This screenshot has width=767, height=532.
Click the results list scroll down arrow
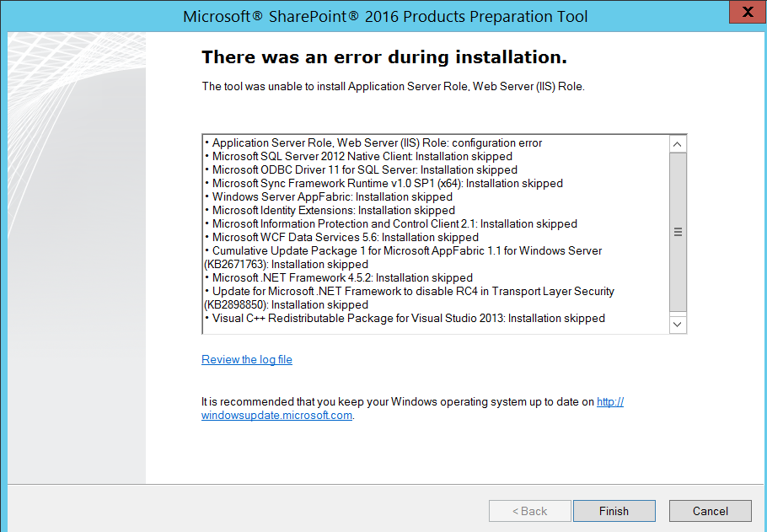[x=678, y=325]
